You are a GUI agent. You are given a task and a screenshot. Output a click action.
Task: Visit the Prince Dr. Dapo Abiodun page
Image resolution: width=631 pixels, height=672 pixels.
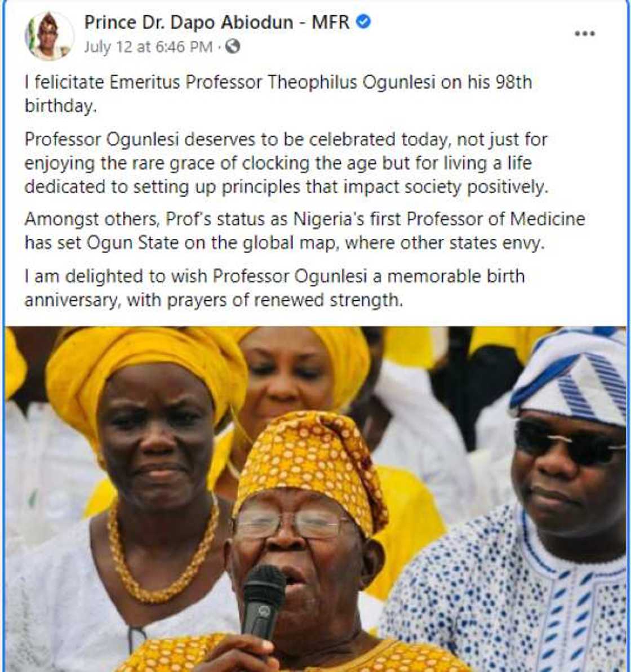[x=214, y=23]
